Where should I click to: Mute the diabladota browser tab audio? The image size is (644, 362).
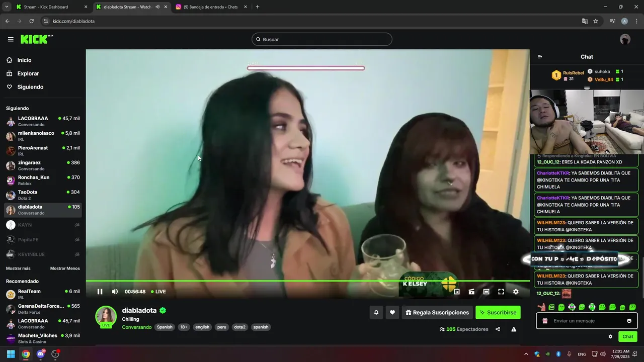(x=157, y=7)
